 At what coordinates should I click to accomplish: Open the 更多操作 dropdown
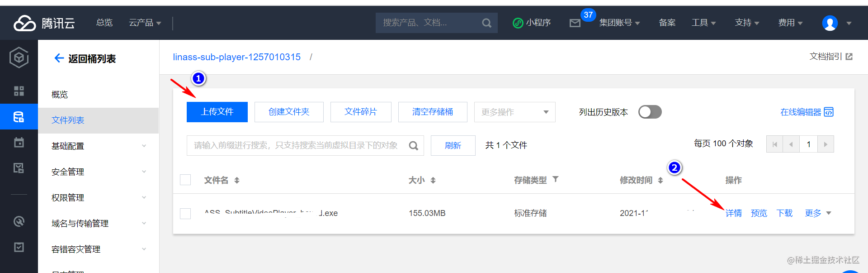point(514,112)
